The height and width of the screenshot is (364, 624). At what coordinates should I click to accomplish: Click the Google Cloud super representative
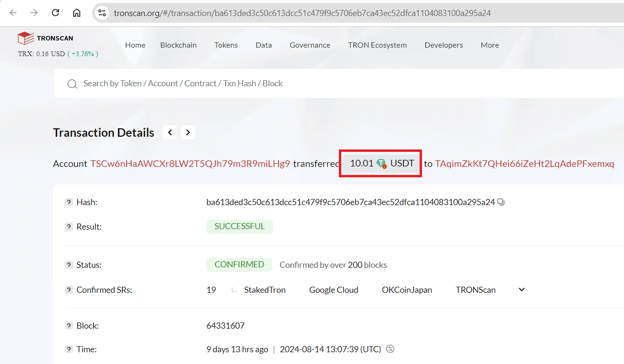tap(334, 290)
